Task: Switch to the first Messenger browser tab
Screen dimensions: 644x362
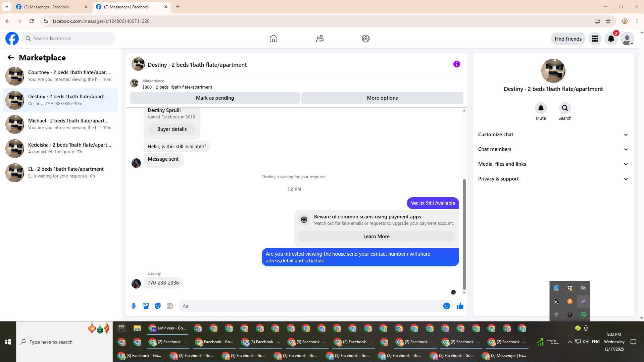Action: tap(52, 7)
